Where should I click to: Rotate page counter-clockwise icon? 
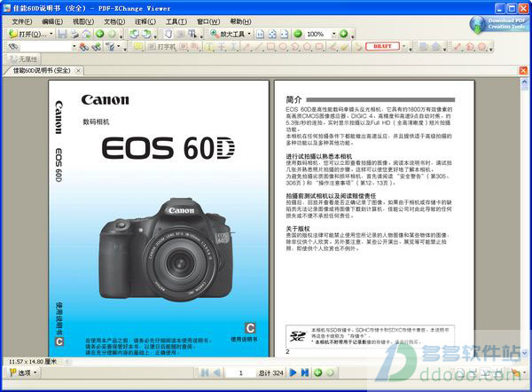pos(134,34)
